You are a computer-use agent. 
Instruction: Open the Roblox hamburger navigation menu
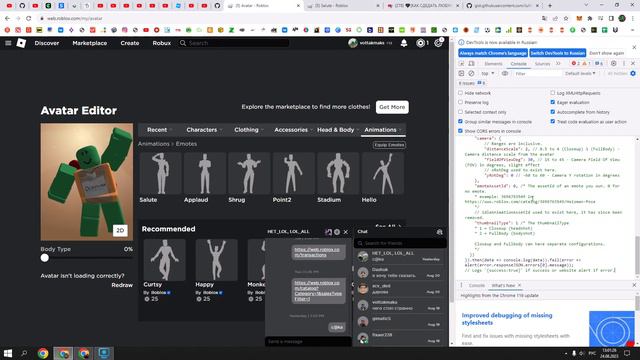click(x=8, y=43)
